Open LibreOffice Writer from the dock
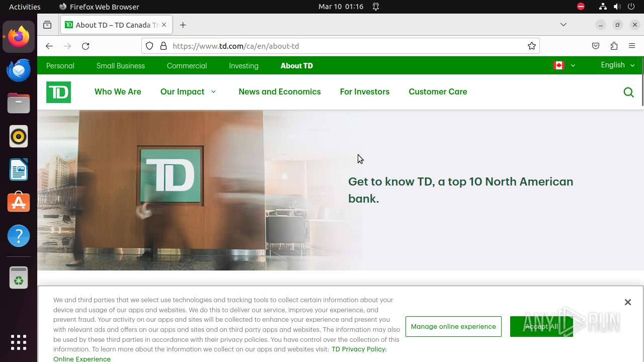Image resolution: width=644 pixels, height=362 pixels. (19, 169)
